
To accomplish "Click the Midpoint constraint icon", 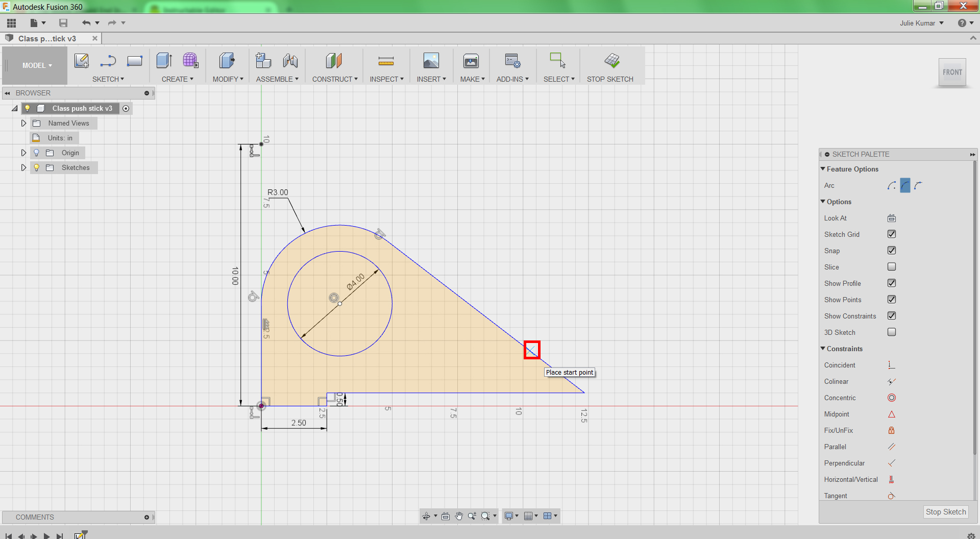I will [892, 414].
